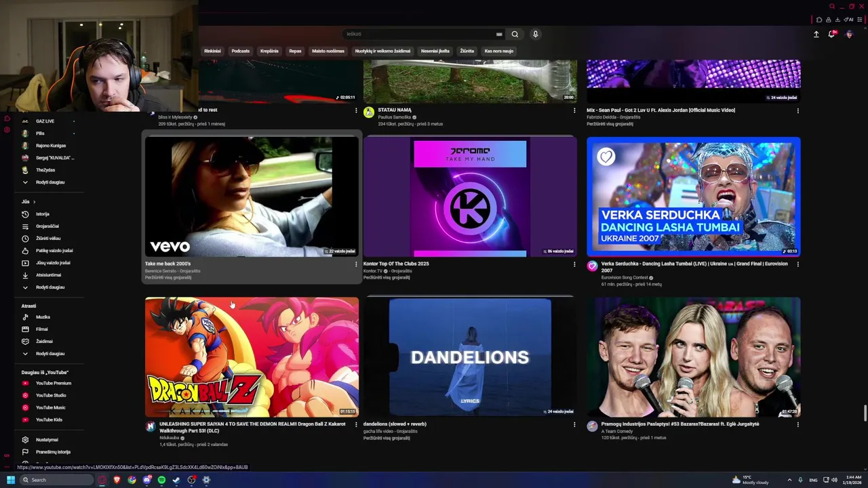Viewport: 868px width, 488px height.
Task: Click the Windows Start button
Action: [10, 480]
